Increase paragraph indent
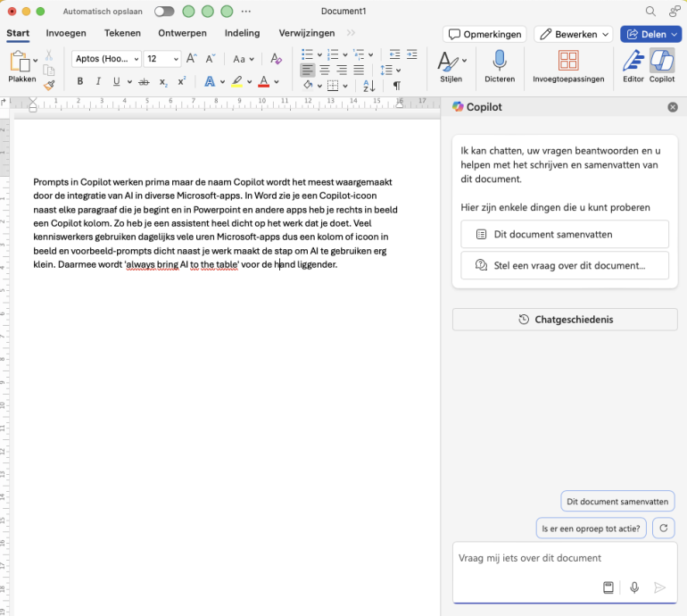The height and width of the screenshot is (616, 687). click(412, 54)
